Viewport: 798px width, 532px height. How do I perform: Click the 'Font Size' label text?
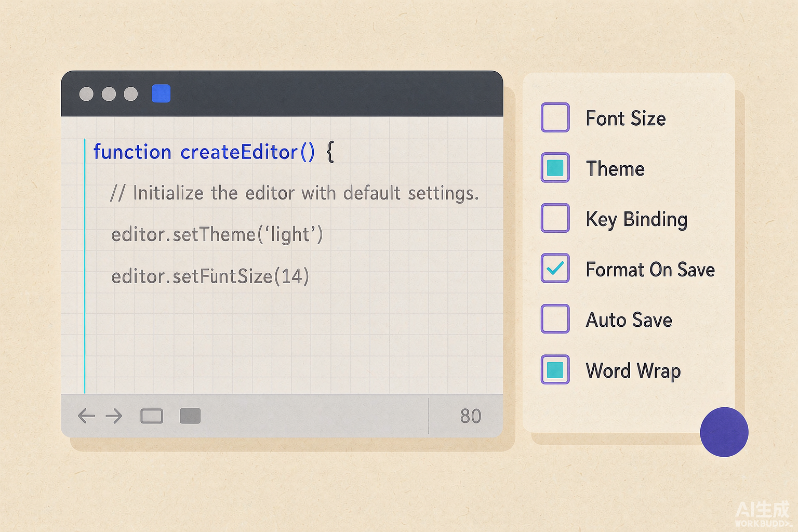click(x=626, y=118)
